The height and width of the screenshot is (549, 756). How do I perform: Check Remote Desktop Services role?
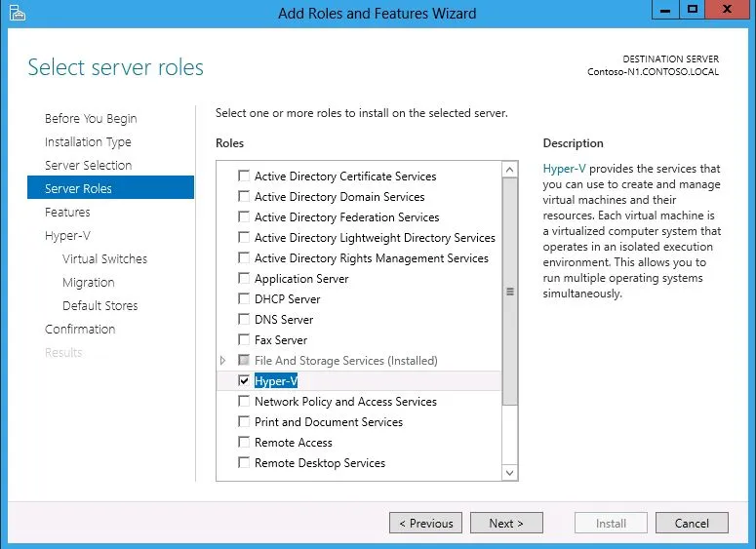tap(244, 462)
